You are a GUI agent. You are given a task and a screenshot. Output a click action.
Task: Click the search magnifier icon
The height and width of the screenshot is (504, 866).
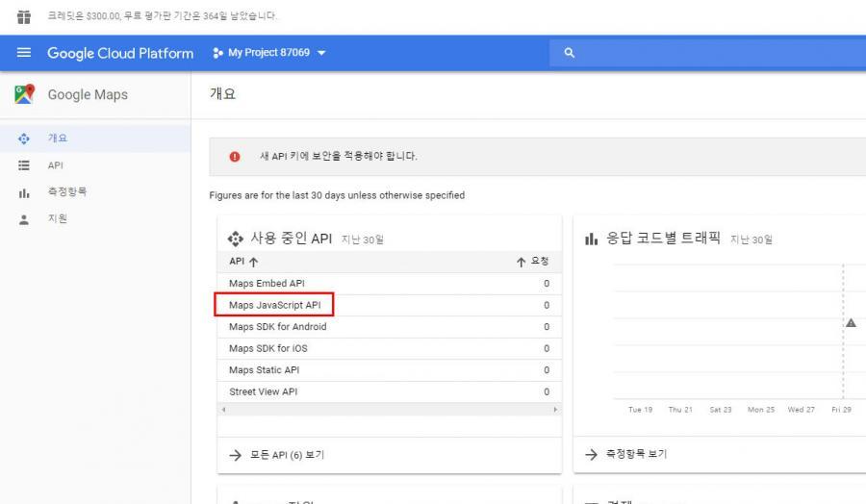[x=569, y=53]
